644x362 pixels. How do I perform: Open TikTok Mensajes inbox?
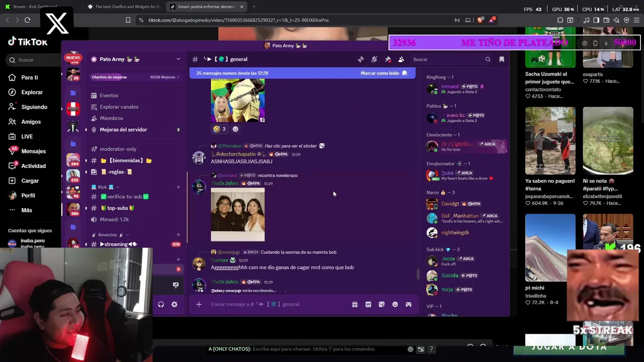pos(33,151)
